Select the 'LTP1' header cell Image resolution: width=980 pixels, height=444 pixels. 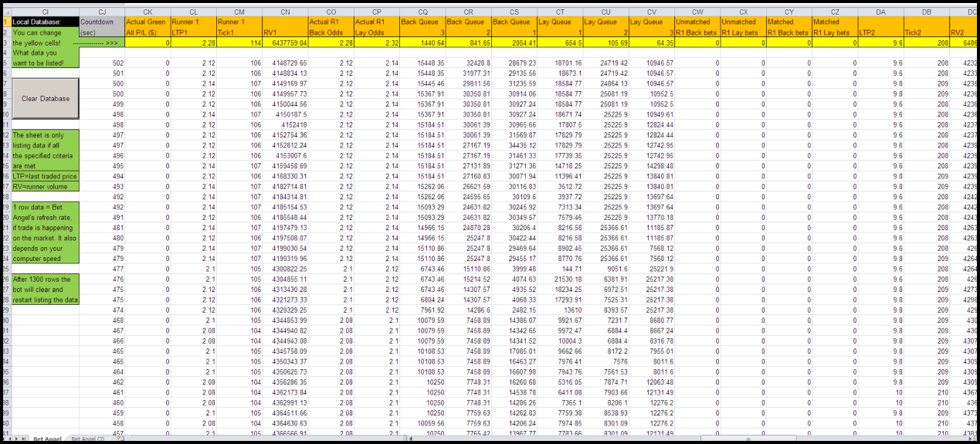click(x=193, y=33)
